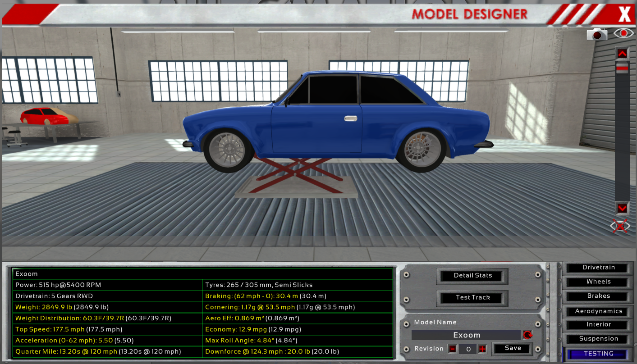Close the Model Designer window
Viewport: 637px width, 364px height.
pyautogui.click(x=624, y=15)
